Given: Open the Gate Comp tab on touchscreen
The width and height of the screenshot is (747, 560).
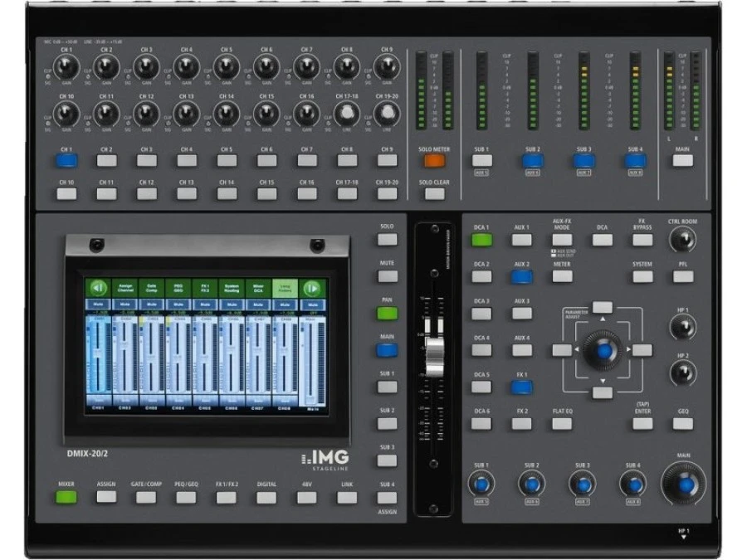Looking at the screenshot, I should point(152,289).
